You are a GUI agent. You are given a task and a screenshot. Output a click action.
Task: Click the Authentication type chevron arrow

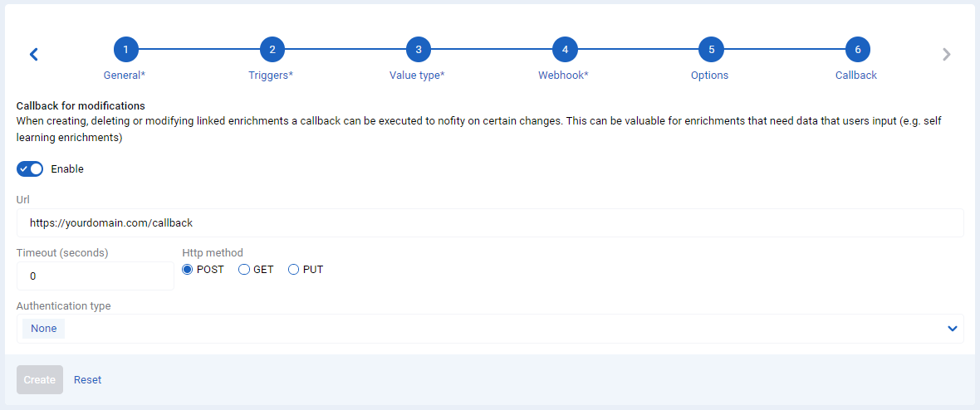click(x=952, y=329)
